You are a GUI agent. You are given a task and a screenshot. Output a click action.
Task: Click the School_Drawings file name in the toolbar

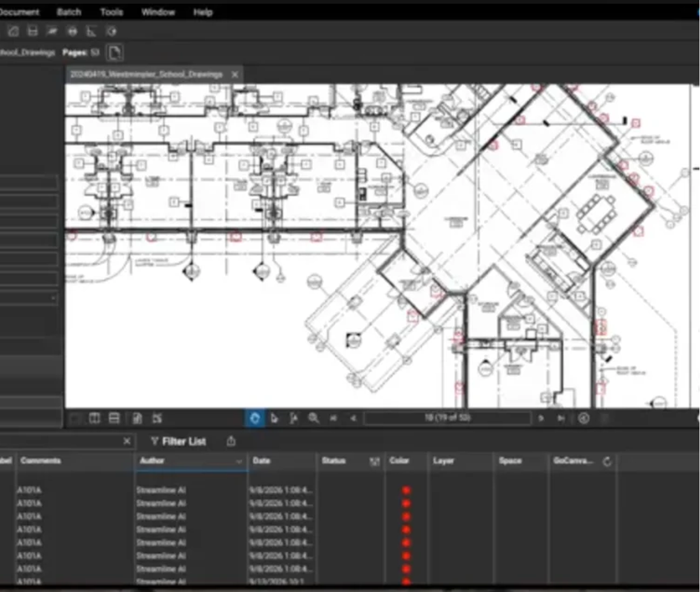(27, 53)
